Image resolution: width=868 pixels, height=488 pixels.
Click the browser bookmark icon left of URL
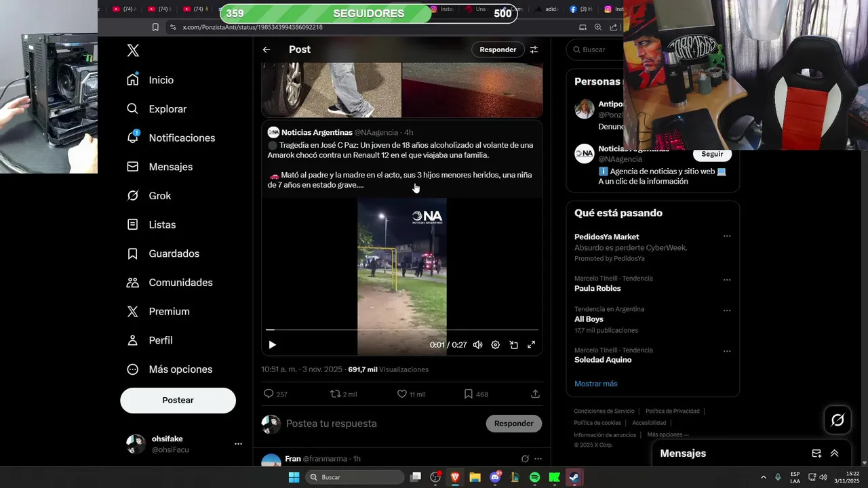point(155,27)
